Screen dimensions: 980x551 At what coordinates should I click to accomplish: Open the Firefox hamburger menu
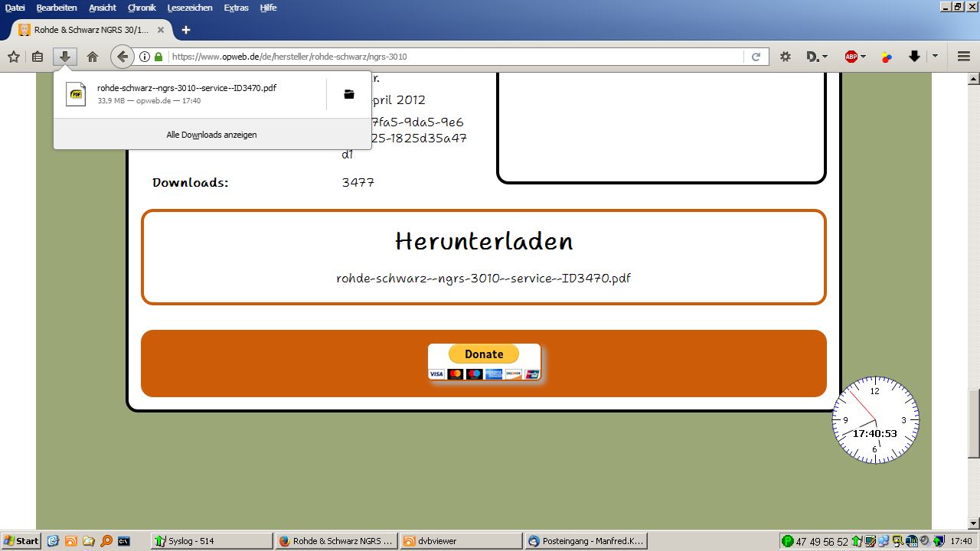(964, 57)
